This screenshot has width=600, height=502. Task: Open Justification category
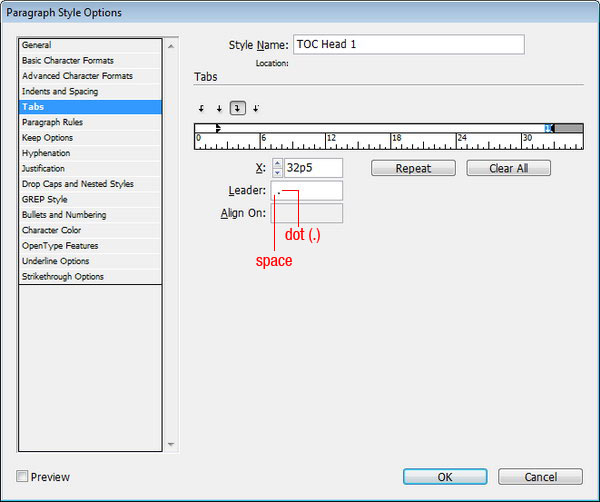90,168
